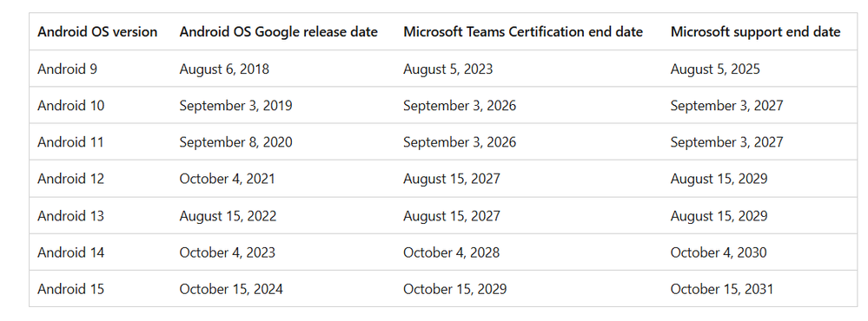868x321 pixels.
Task: Click the August 5, 2025 support end date
Action: (715, 69)
